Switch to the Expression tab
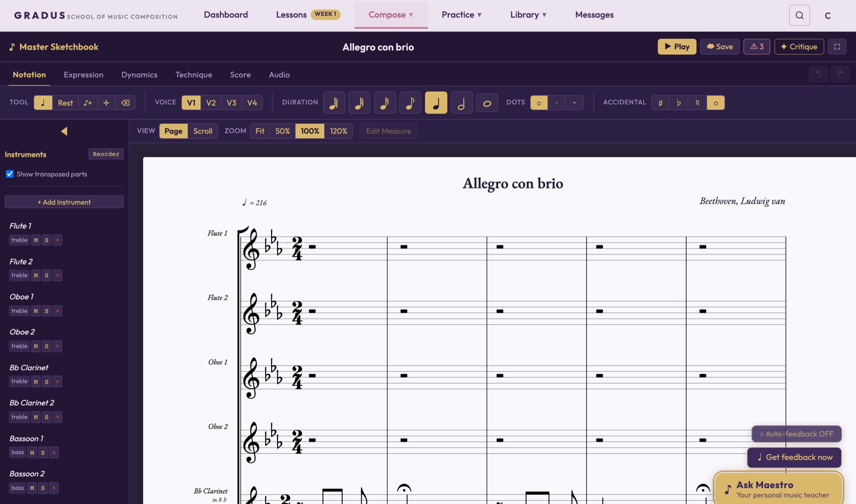Image resolution: width=856 pixels, height=504 pixels. (x=83, y=75)
